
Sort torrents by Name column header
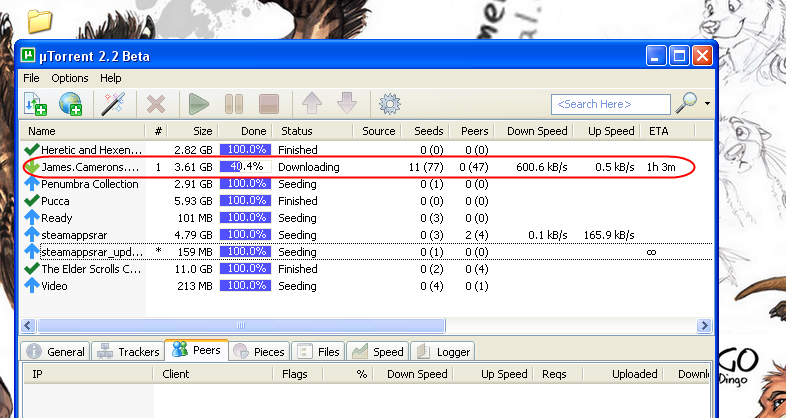click(x=83, y=131)
